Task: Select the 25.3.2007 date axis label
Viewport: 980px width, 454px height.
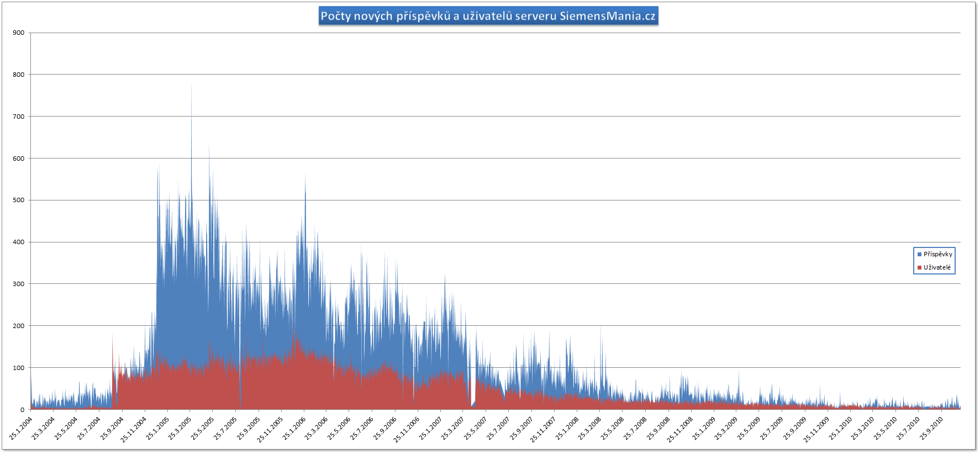Action: coord(452,429)
